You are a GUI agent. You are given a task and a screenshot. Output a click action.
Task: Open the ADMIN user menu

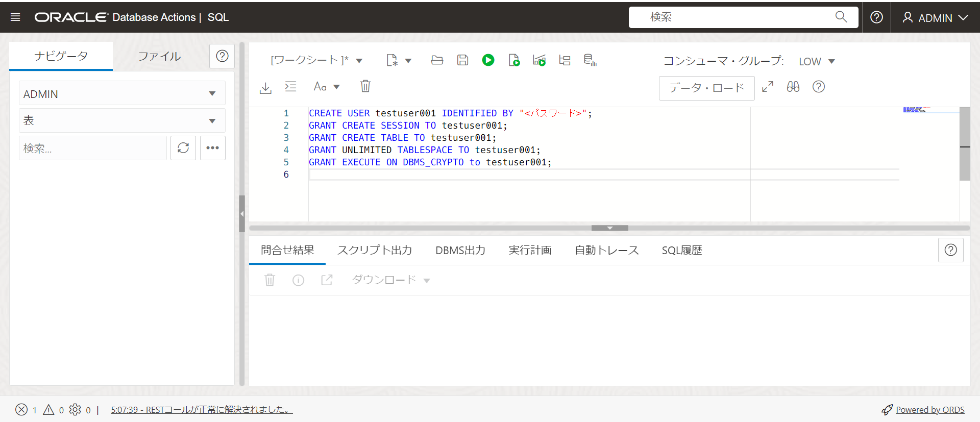935,18
